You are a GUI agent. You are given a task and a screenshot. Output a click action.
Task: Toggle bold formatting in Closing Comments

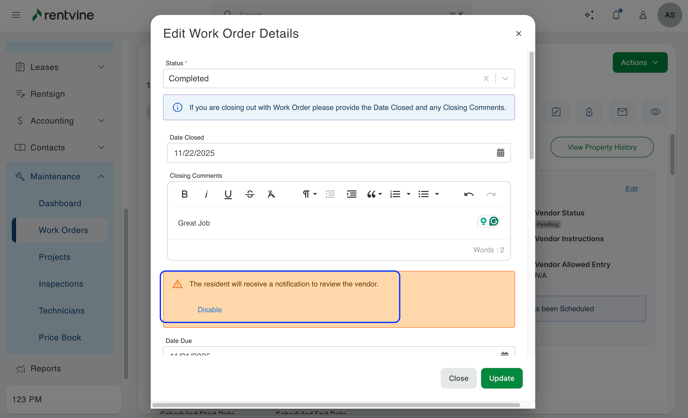click(x=184, y=194)
